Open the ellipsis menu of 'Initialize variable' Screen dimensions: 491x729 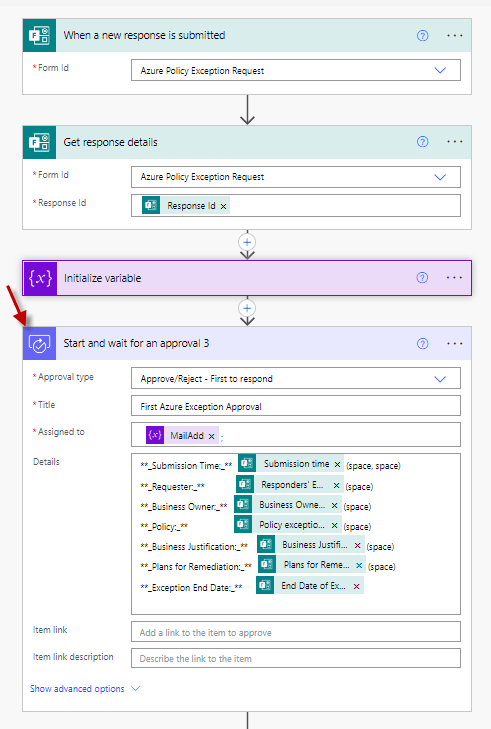(x=454, y=278)
